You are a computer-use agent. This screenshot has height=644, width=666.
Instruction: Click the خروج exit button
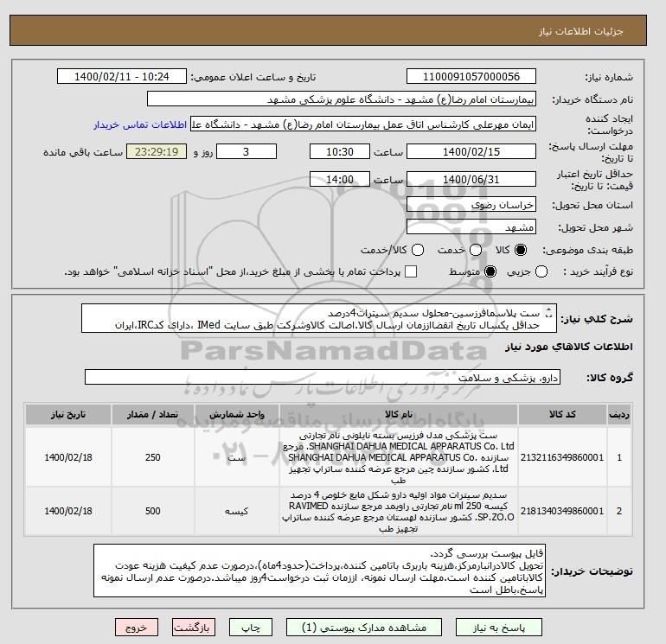tap(137, 628)
